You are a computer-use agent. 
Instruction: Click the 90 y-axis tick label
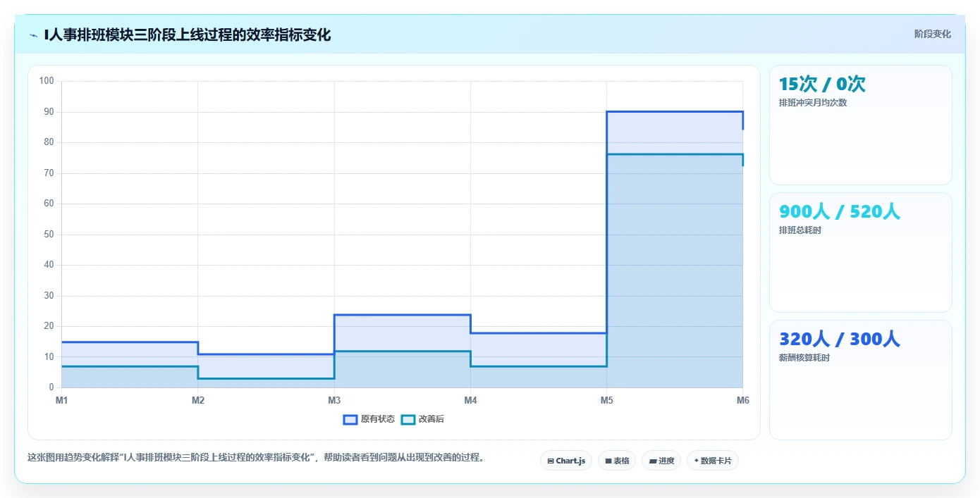pos(49,112)
